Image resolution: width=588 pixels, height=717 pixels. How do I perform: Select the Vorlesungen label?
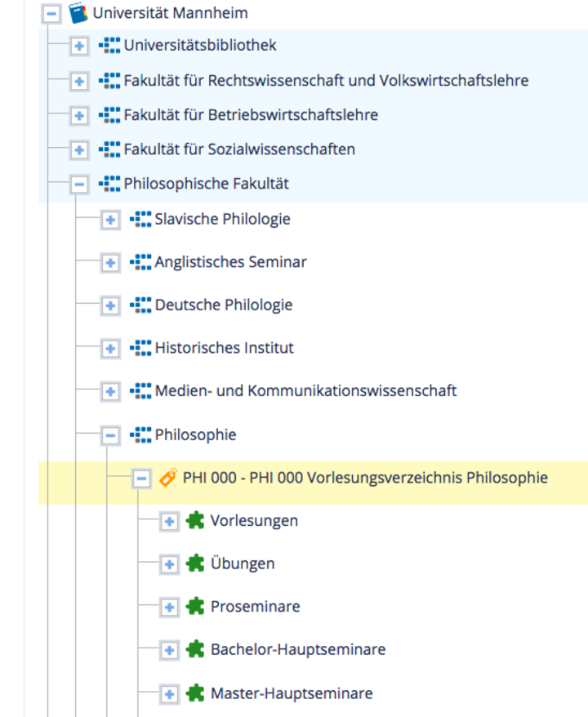tap(254, 520)
